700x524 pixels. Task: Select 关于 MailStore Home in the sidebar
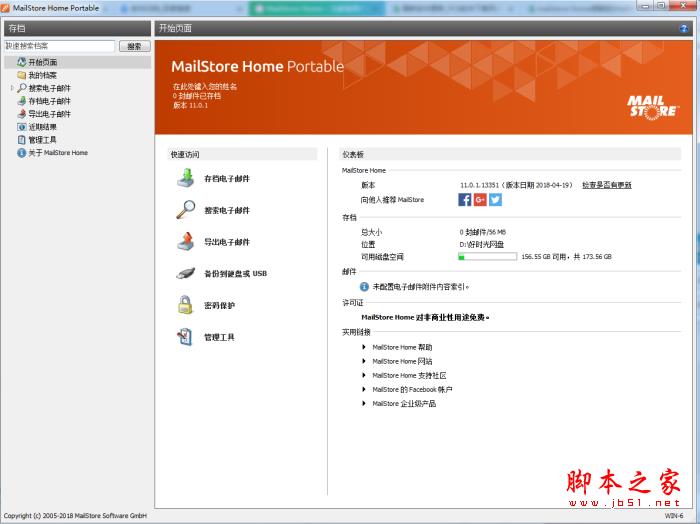click(57, 153)
